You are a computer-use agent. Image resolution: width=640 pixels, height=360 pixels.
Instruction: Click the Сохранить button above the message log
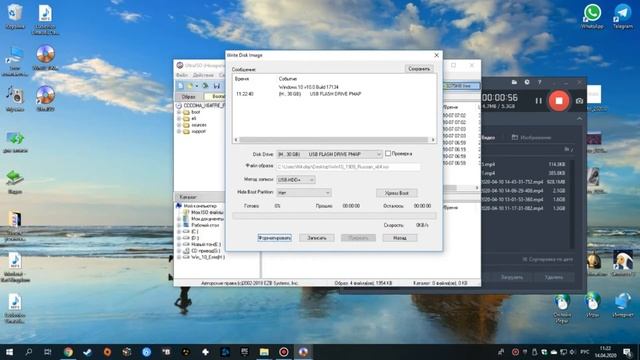coord(419,69)
